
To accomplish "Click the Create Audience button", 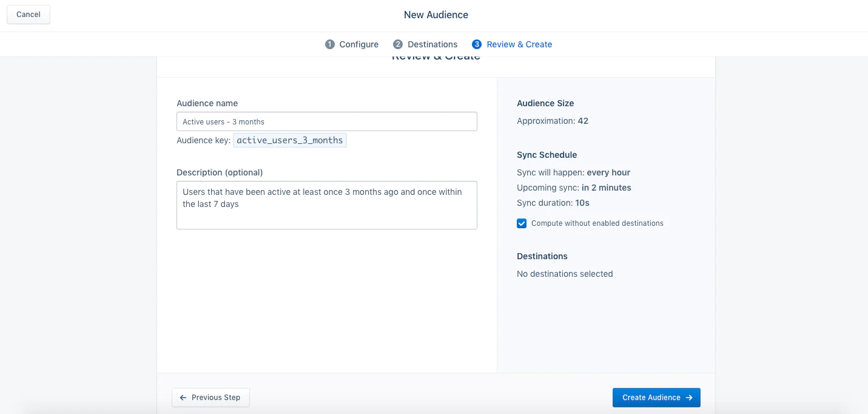I will pyautogui.click(x=656, y=398).
